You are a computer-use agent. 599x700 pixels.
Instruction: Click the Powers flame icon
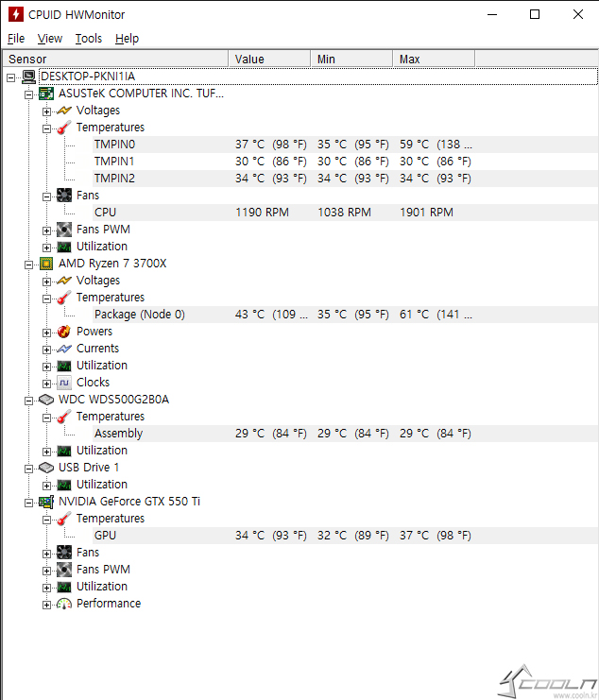click(64, 332)
